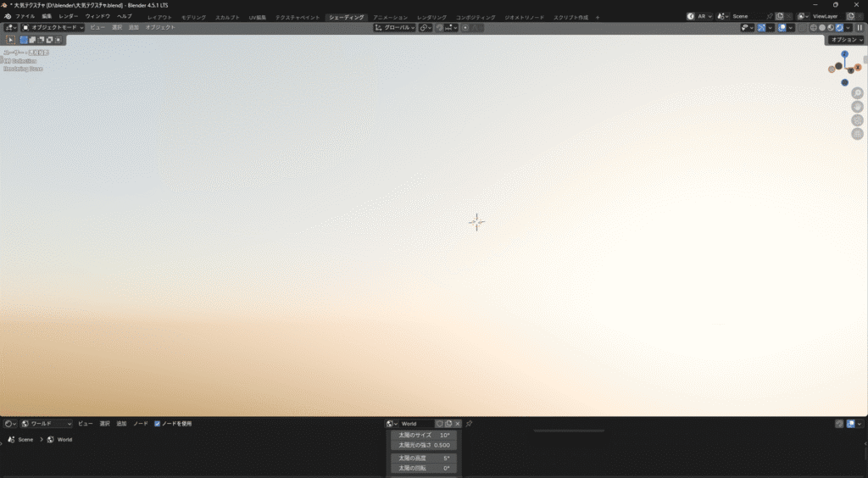Open the viewport オブジェクト menu
Screen dimensions: 868x478
pos(160,28)
